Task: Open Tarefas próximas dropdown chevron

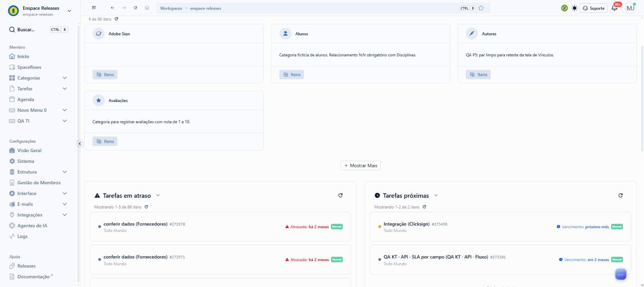Action: pos(436,195)
